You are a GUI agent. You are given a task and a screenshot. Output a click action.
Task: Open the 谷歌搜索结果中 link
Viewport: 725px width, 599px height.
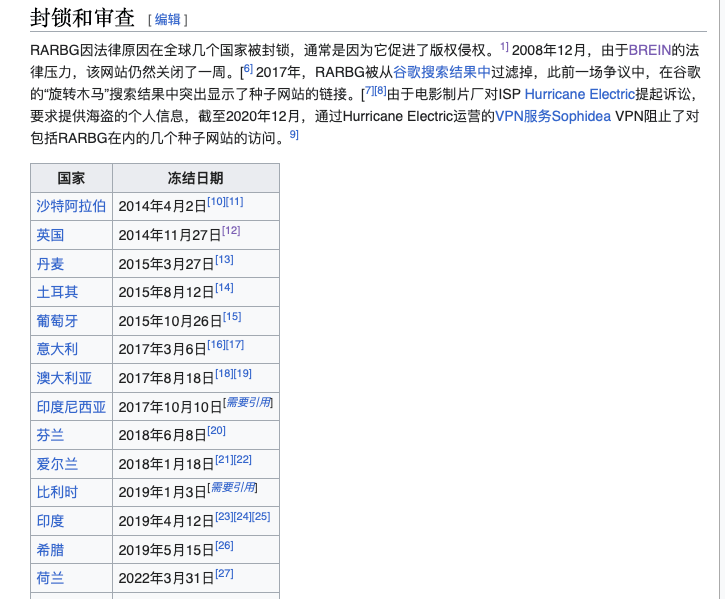[442, 72]
